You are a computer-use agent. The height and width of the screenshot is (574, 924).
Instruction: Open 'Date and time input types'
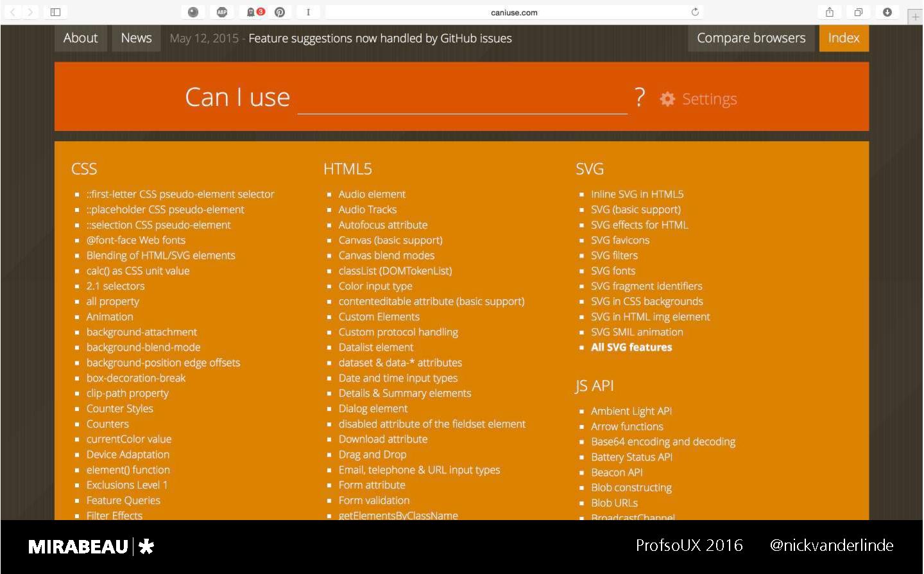click(x=398, y=378)
